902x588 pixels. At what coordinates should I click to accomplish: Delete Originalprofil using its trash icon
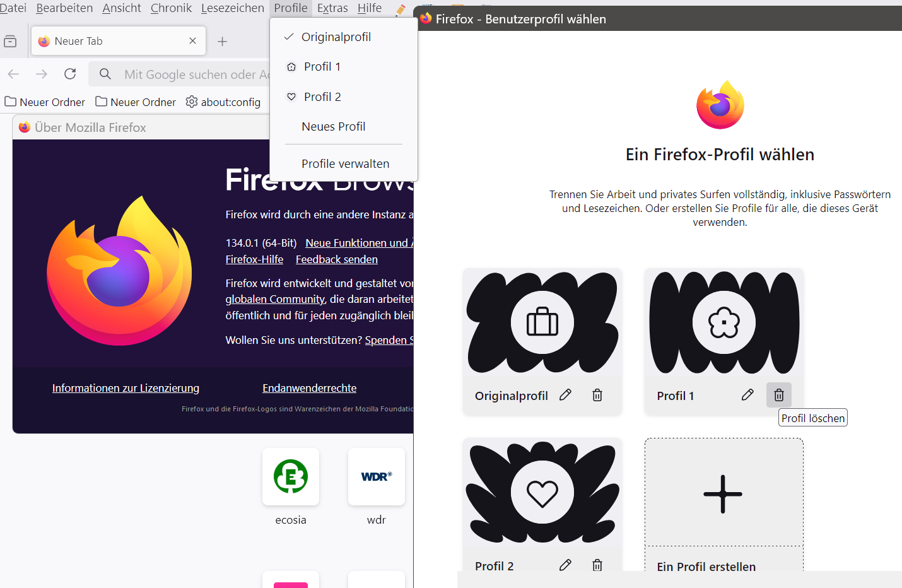(597, 395)
